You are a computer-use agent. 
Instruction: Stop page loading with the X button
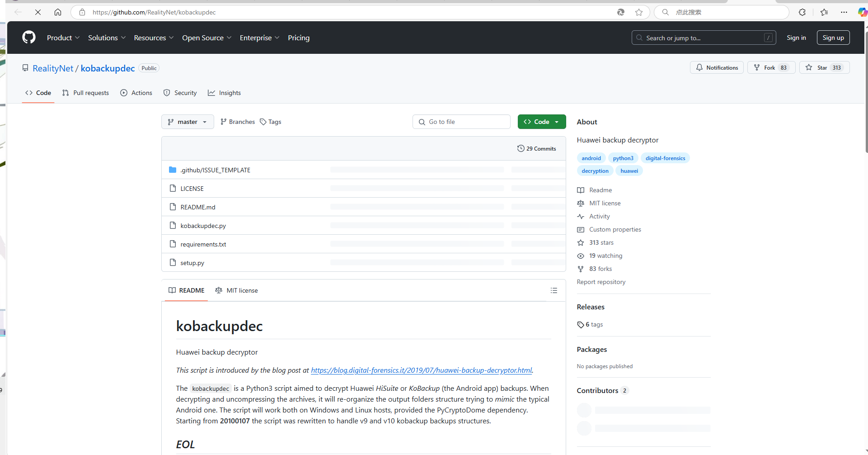pyautogui.click(x=38, y=12)
